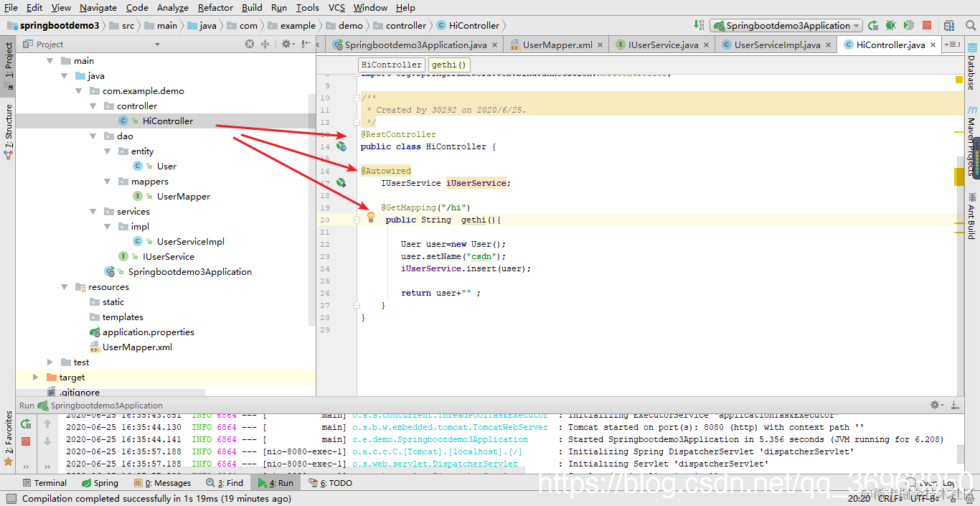Open the Ant Build tool window

[x=971, y=215]
